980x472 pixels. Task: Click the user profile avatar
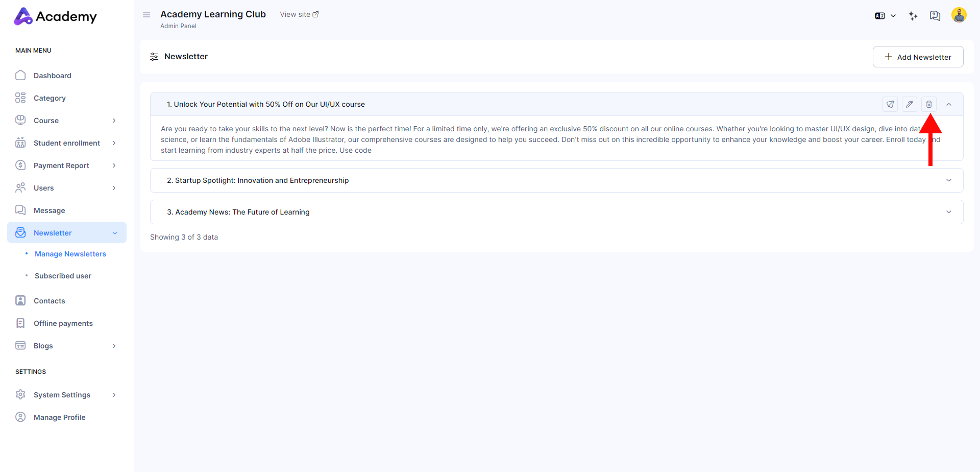[x=959, y=15]
